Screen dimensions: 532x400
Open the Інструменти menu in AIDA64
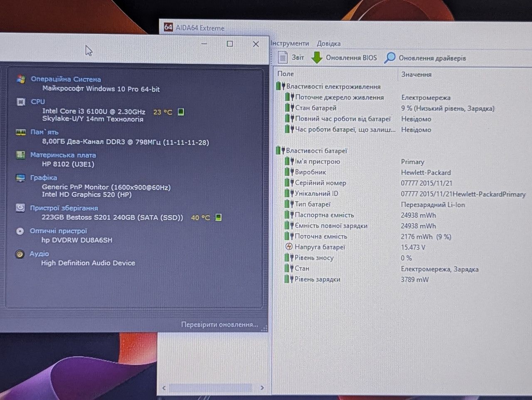[x=290, y=43]
